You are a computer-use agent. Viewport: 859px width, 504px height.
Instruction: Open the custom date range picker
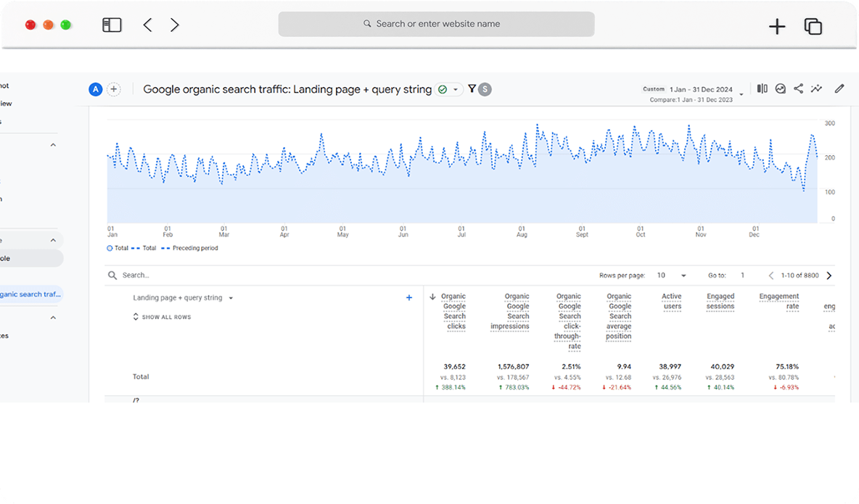coord(693,94)
